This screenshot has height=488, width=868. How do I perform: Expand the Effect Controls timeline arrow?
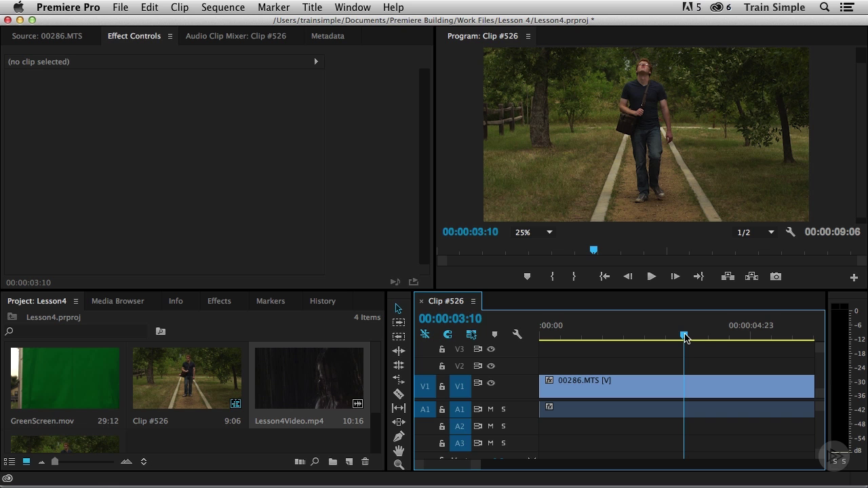(316, 62)
